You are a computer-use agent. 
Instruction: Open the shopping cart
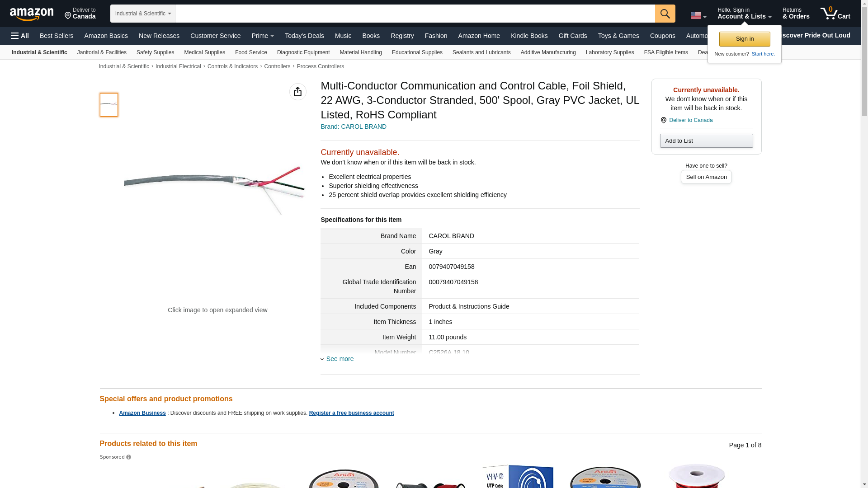[835, 14]
